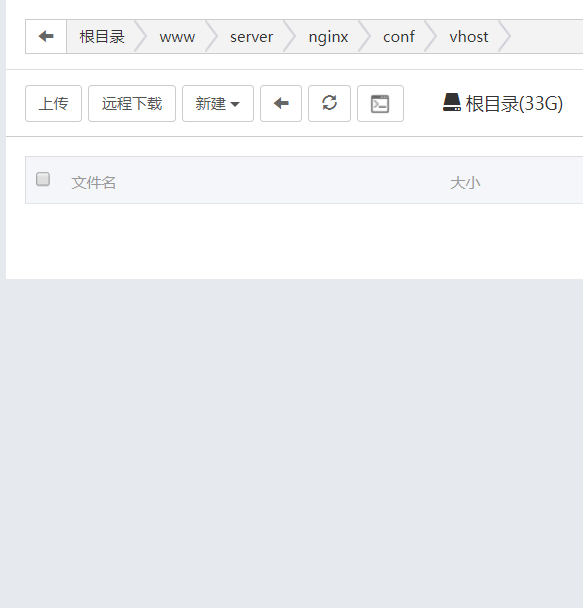583x608 pixels.
Task: Navigate to the server breadcrumb folder
Action: 252,37
